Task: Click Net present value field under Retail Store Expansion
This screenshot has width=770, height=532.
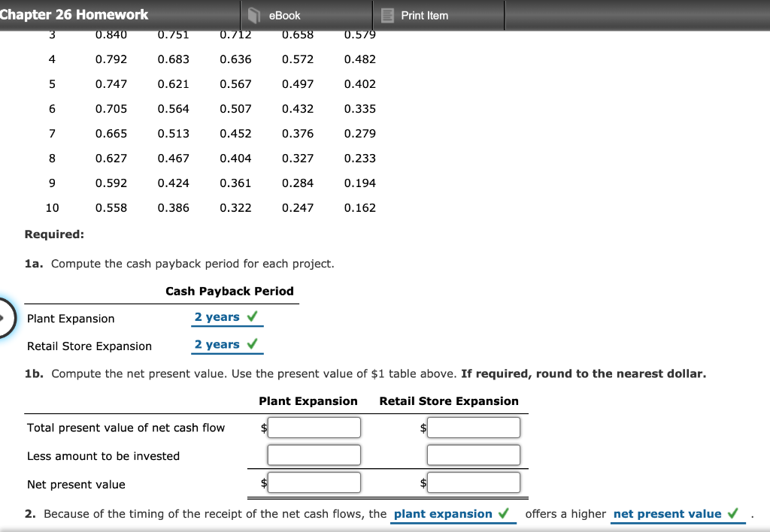Action: [474, 482]
